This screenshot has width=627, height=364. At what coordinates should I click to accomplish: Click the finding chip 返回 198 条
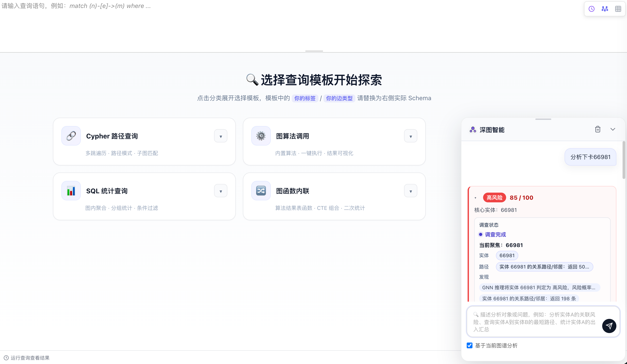[x=529, y=298]
